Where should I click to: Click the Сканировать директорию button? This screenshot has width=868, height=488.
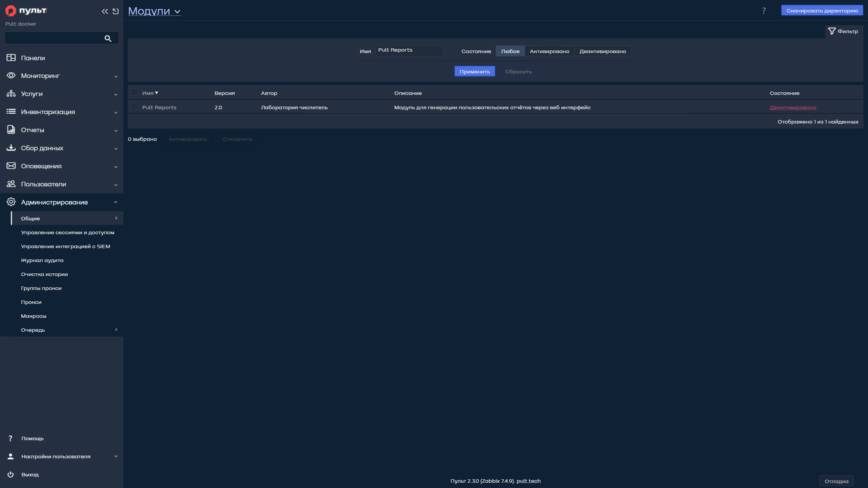822,11
